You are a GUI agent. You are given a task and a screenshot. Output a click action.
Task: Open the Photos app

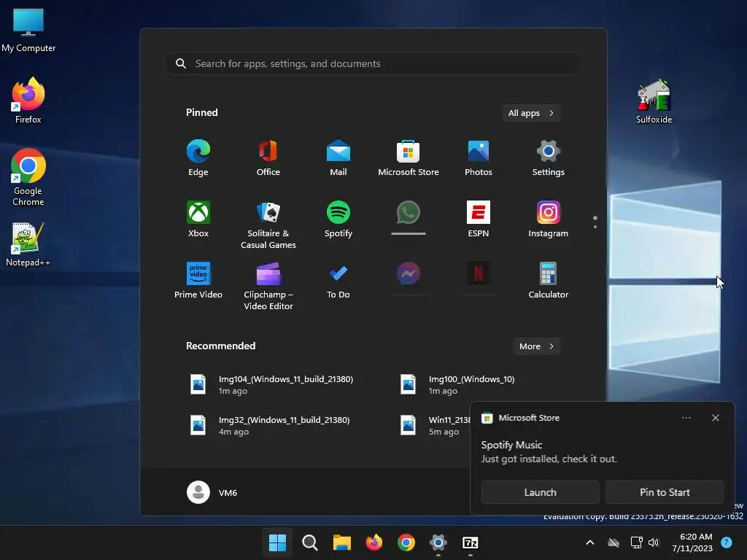point(479,158)
